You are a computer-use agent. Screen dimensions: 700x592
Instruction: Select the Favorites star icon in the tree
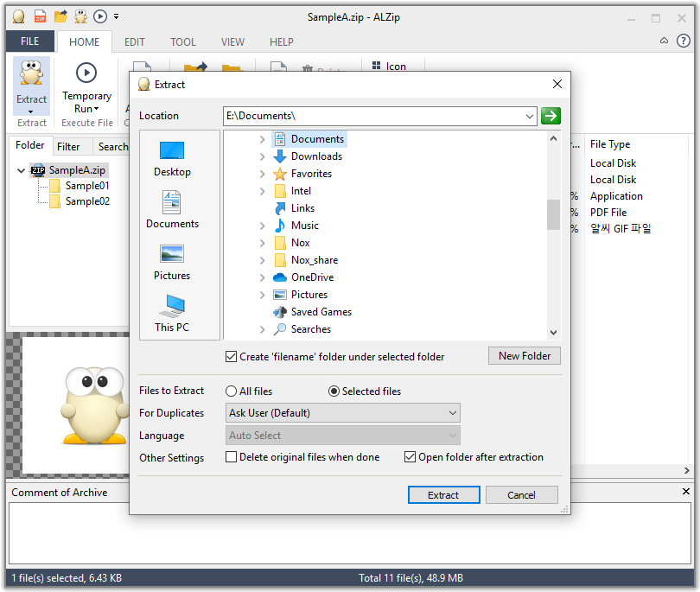tap(280, 174)
